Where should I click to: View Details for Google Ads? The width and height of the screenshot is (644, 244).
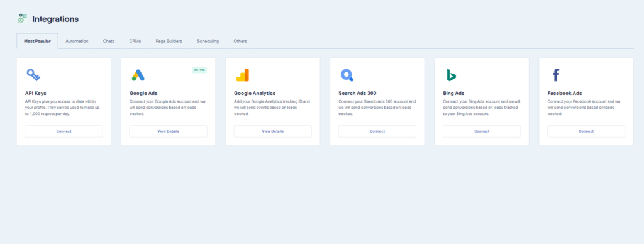168,131
